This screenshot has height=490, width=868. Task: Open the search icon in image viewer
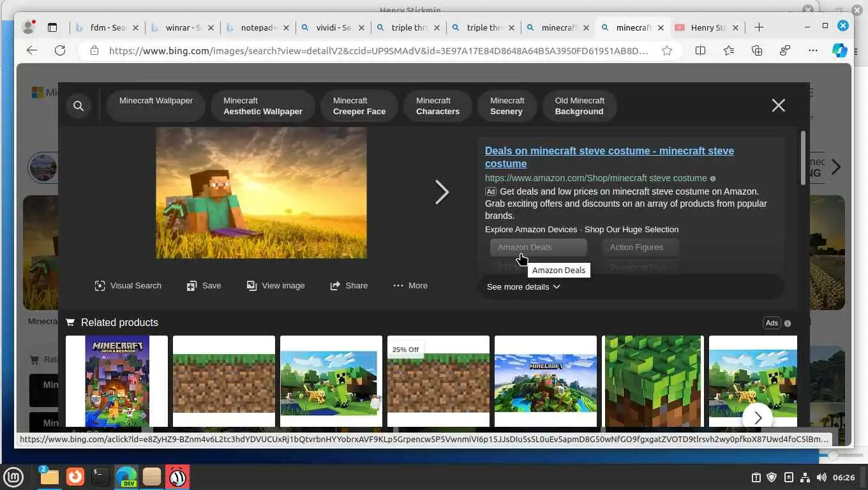(79, 106)
